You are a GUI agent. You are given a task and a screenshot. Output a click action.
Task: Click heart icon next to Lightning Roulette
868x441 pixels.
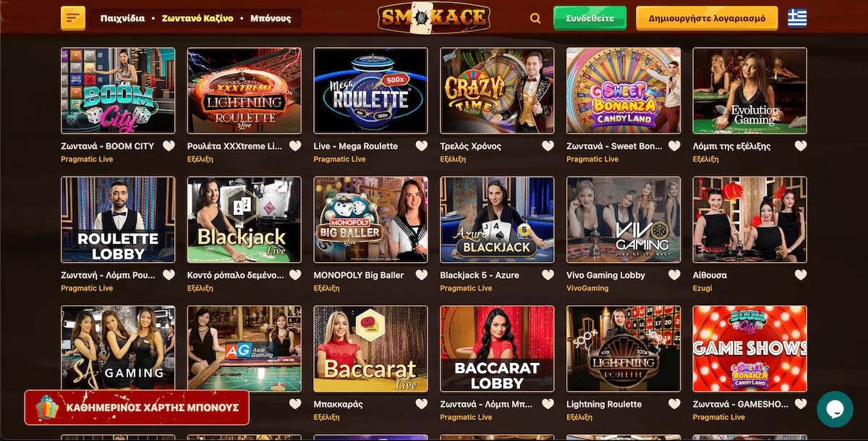[674, 404]
